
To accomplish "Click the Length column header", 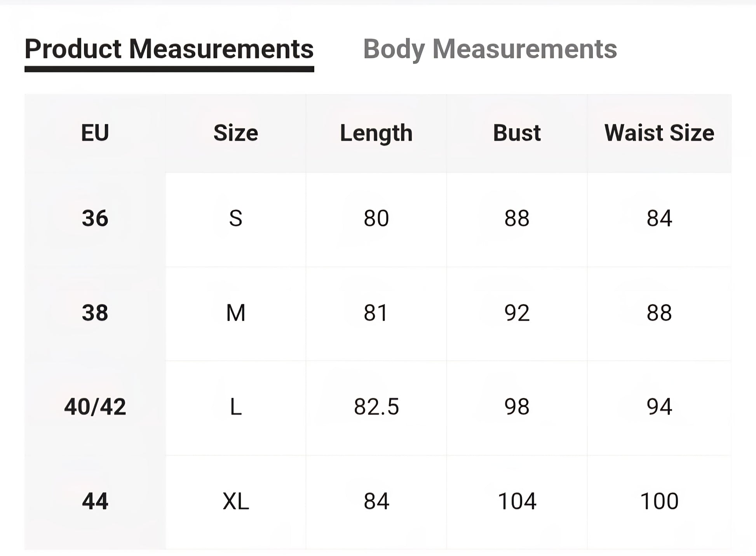I will coord(376,133).
